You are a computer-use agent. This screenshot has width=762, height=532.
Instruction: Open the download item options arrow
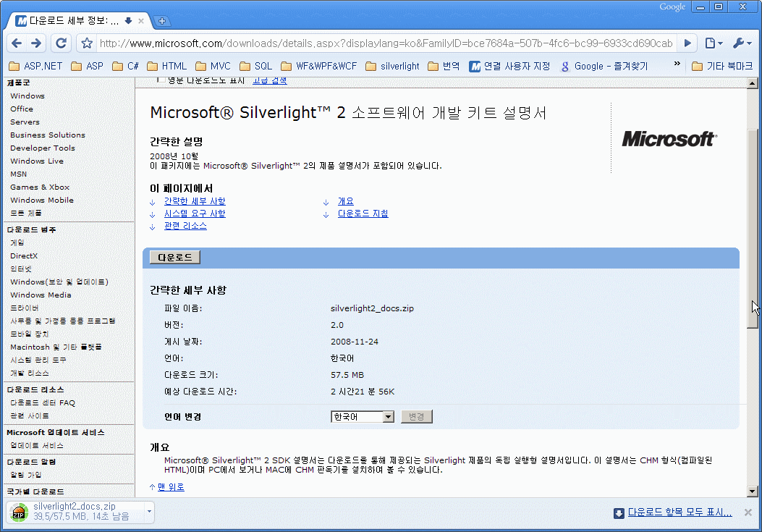pyautogui.click(x=149, y=512)
